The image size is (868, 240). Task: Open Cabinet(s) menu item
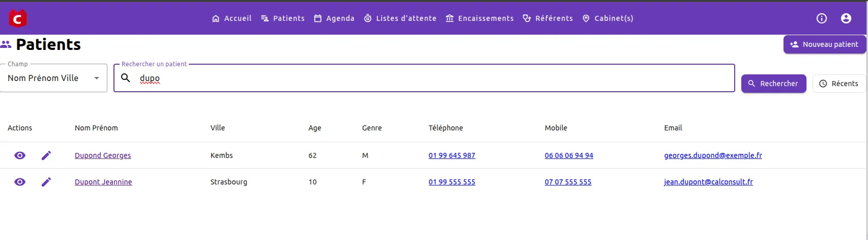pos(607,18)
